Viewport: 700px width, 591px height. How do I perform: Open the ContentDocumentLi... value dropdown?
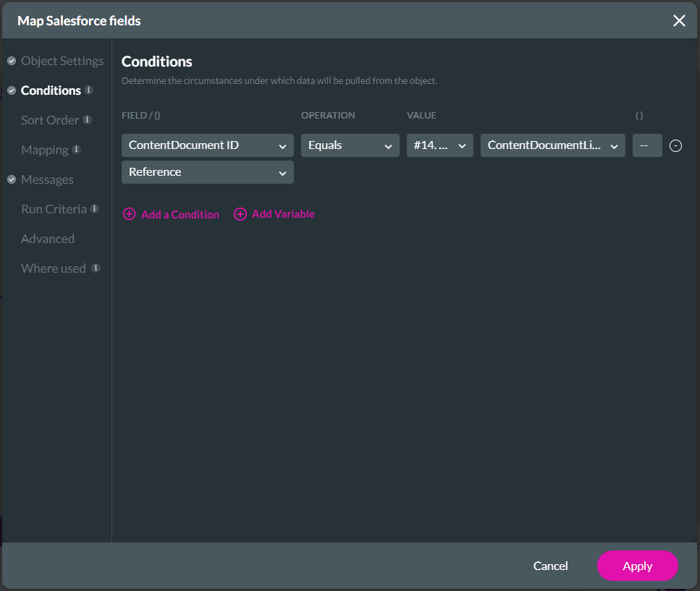553,145
